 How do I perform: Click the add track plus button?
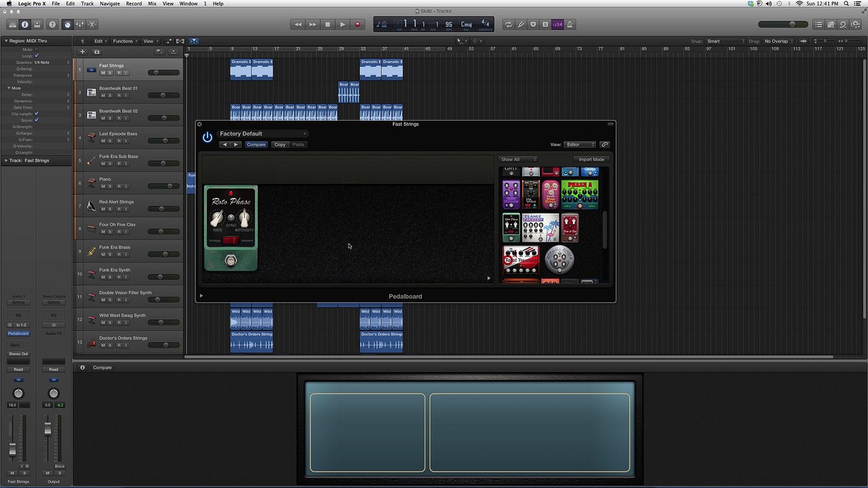coord(83,52)
